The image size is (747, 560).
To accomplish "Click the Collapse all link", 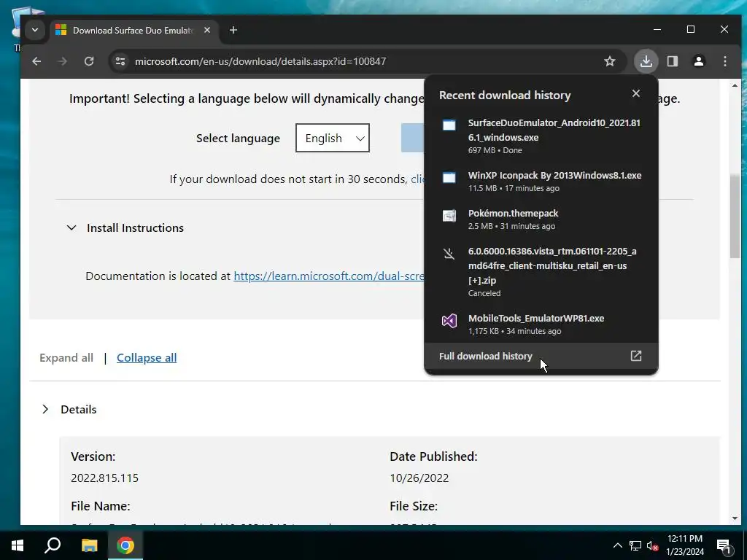I will click(x=147, y=357).
